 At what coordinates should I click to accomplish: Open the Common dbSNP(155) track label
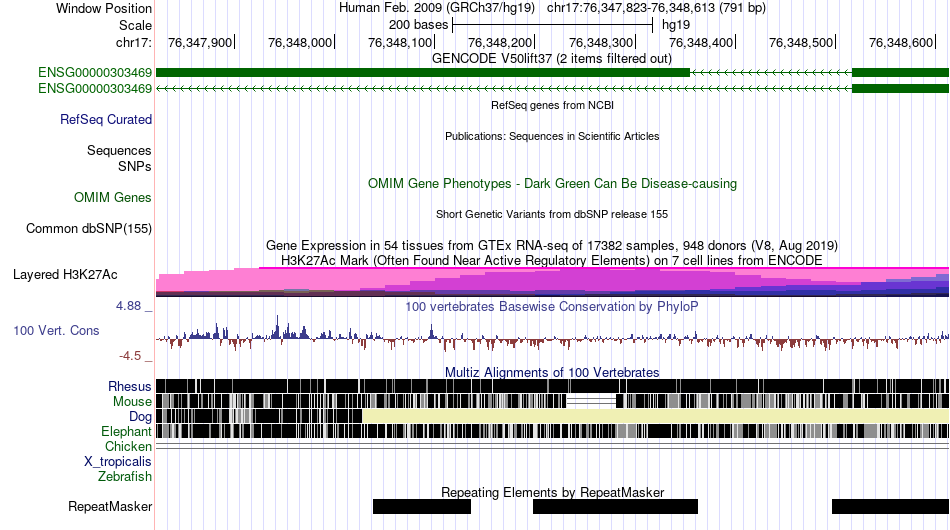pyautogui.click(x=89, y=228)
